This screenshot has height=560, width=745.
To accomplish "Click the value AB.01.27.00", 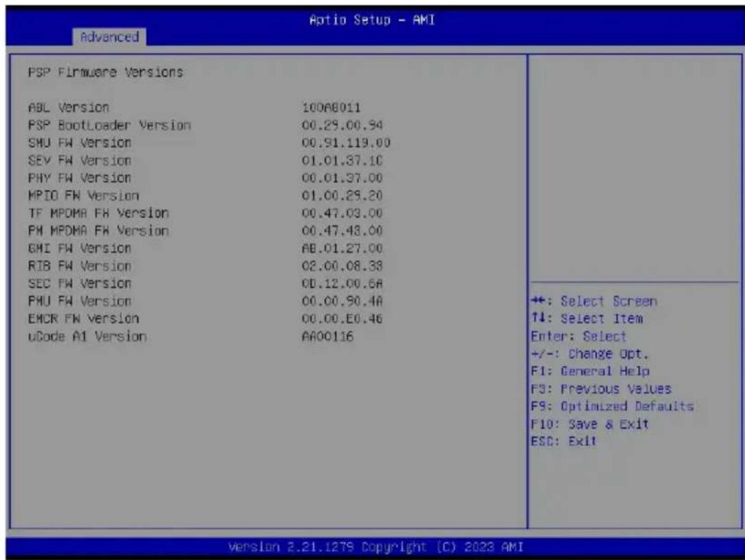I will click(x=342, y=248).
